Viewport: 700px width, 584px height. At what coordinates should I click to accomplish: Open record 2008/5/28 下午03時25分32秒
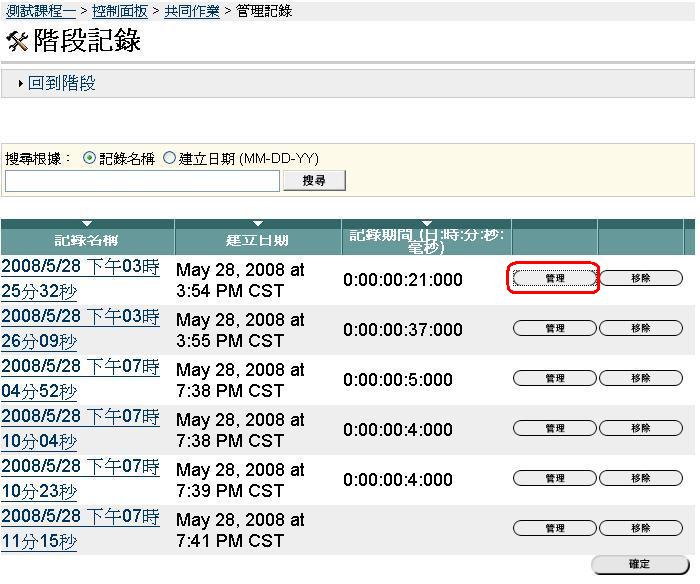point(80,278)
